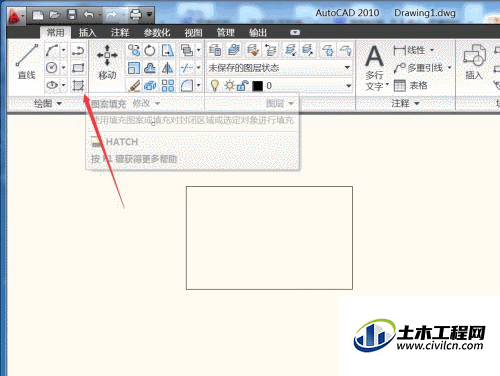Click the 线性 linear dimension button
This screenshot has height=376, width=500.
pyautogui.click(x=409, y=50)
